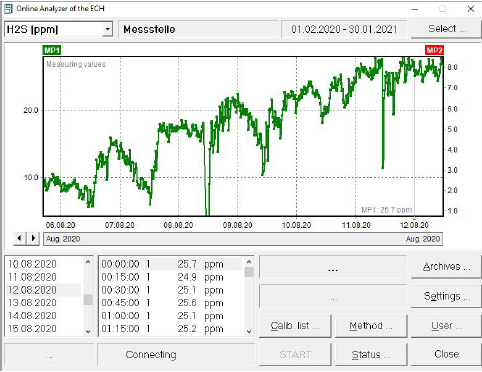Select date 11.08.2020 in the list

click(x=44, y=277)
